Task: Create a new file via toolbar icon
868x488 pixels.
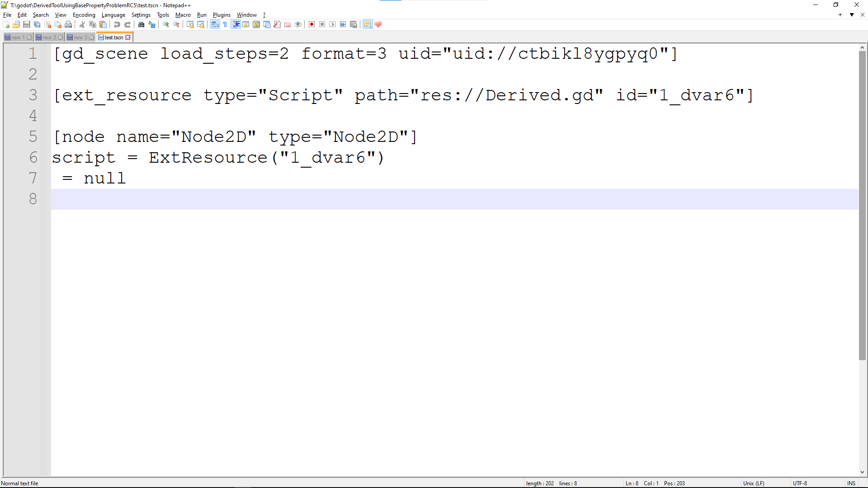Action: click(6, 24)
